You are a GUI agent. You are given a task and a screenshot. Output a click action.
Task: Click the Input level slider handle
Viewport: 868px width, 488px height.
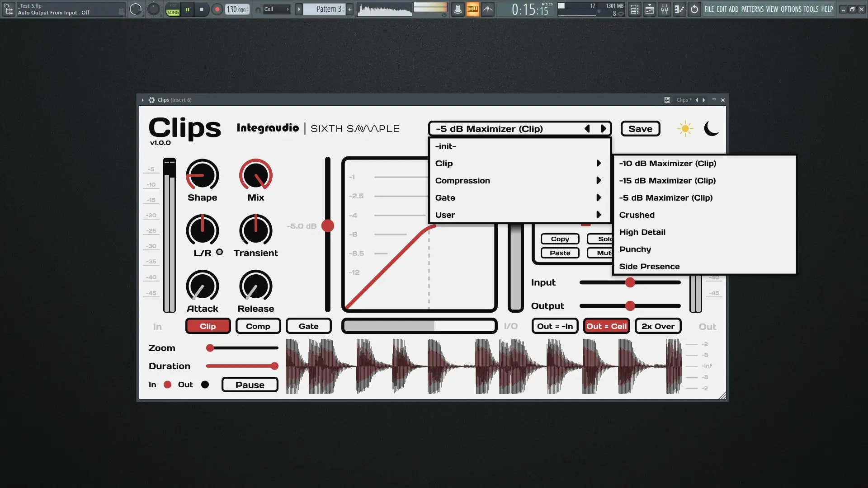point(630,282)
